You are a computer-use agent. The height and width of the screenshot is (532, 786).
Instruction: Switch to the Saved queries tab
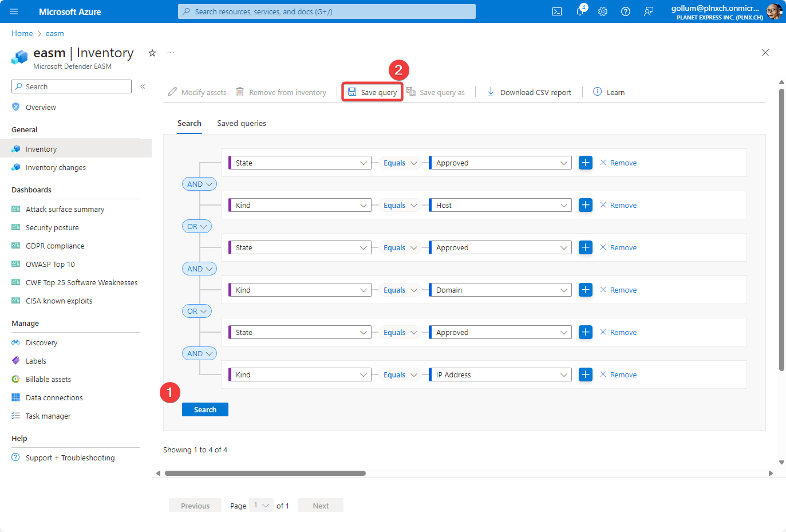point(241,123)
